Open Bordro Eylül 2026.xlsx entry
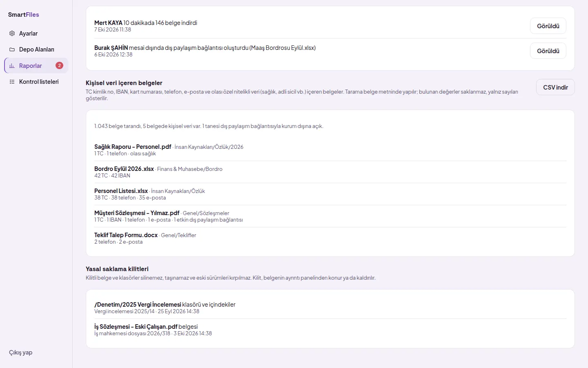Viewport: 588px width, 368px height. pyautogui.click(x=330, y=172)
